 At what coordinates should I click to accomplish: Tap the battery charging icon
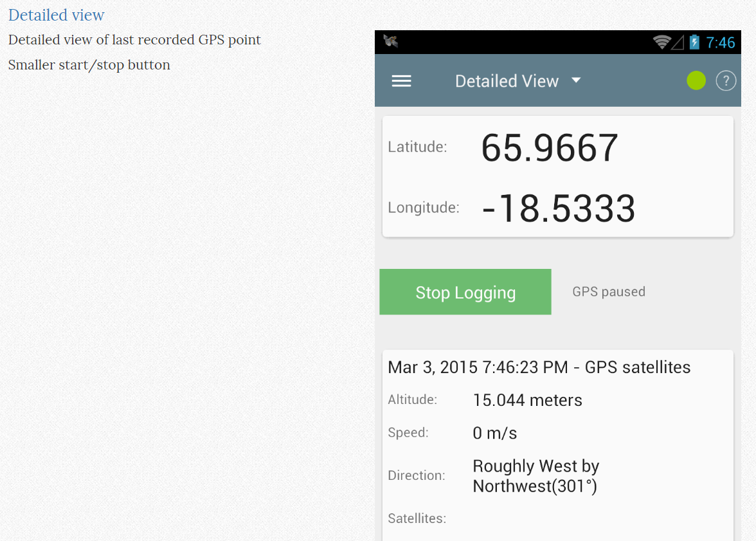click(x=694, y=42)
